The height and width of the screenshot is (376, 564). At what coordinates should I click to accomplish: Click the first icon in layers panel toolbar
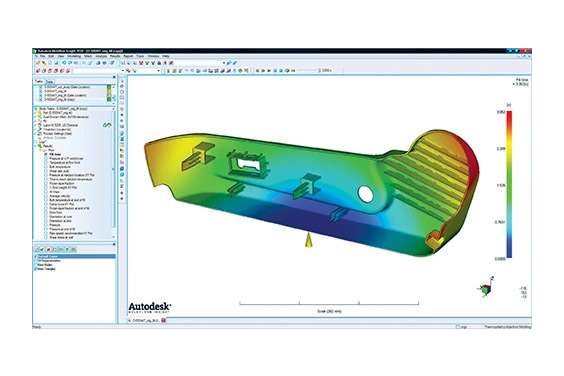pos(37,249)
